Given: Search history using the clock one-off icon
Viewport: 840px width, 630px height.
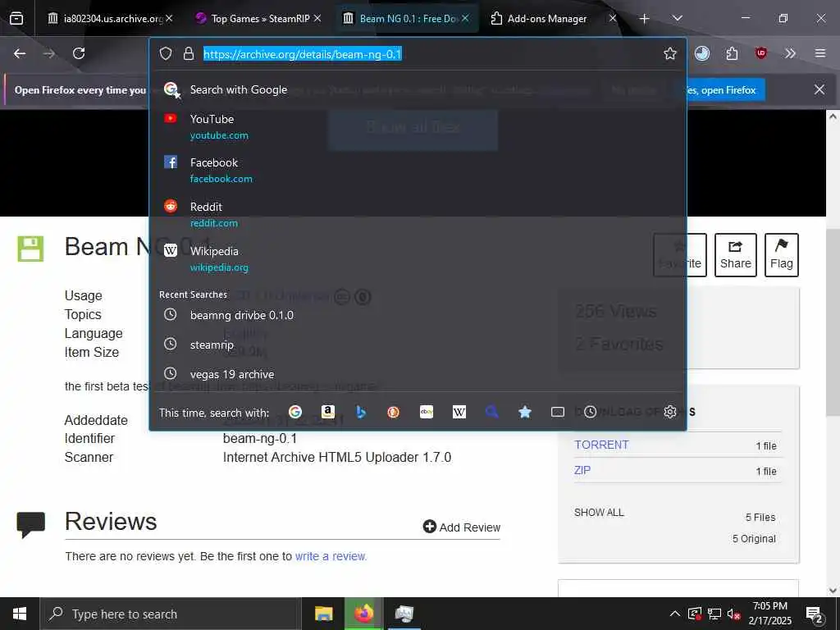Looking at the screenshot, I should [591, 412].
